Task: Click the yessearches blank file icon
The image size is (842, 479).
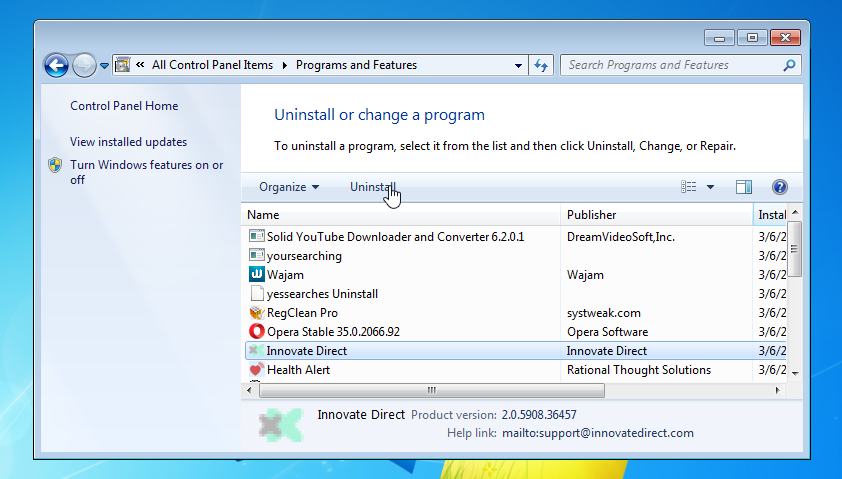Action: tap(257, 294)
